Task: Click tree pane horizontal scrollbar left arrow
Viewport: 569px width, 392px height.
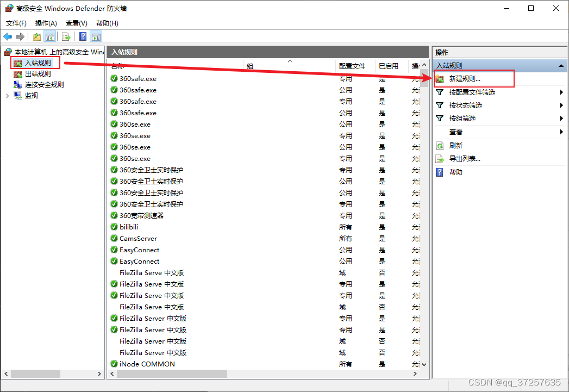Action: [6, 374]
